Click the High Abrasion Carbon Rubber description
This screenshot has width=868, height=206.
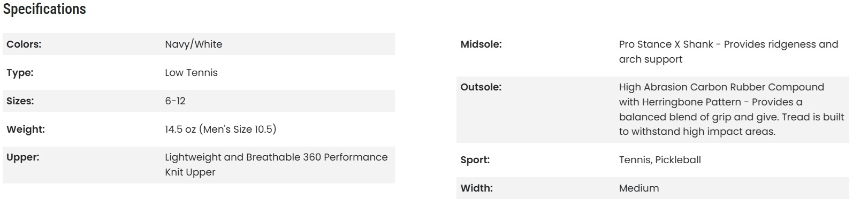732,109
